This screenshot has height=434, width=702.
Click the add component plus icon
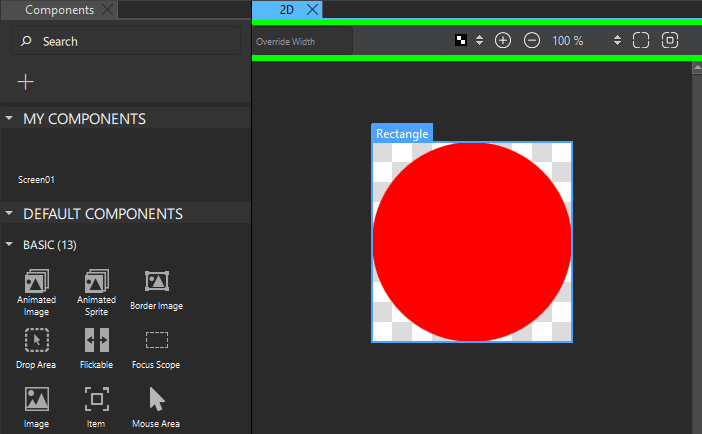(26, 82)
